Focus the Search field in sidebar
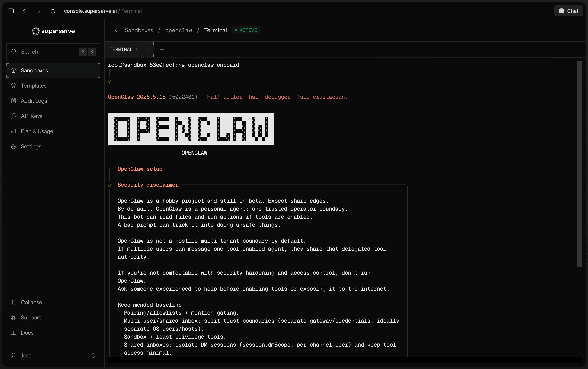 53,52
